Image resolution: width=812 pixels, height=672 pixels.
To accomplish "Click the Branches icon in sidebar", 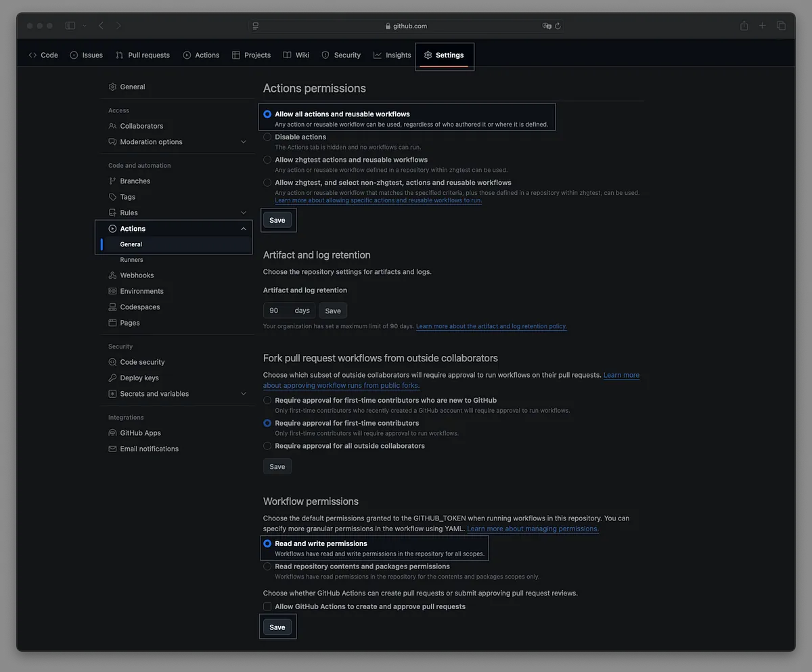I will coord(112,181).
